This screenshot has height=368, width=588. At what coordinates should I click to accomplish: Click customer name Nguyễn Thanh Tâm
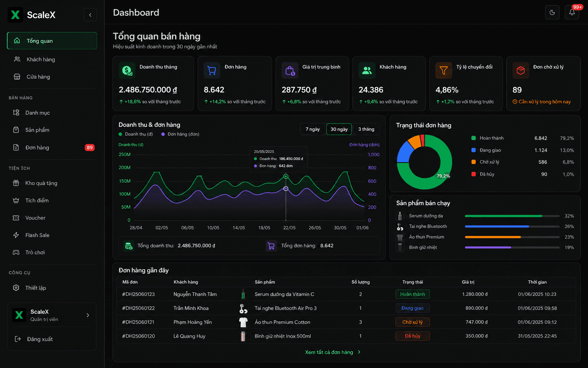click(x=195, y=294)
